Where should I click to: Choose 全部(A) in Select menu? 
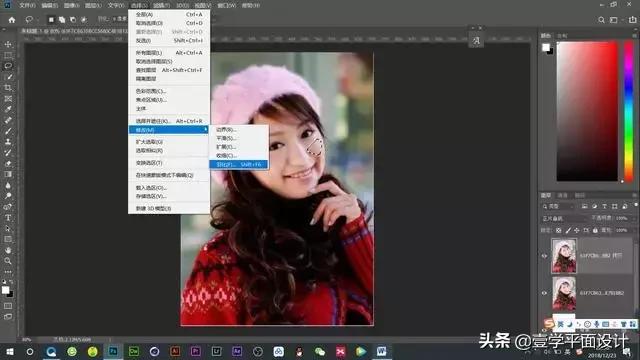169,14
